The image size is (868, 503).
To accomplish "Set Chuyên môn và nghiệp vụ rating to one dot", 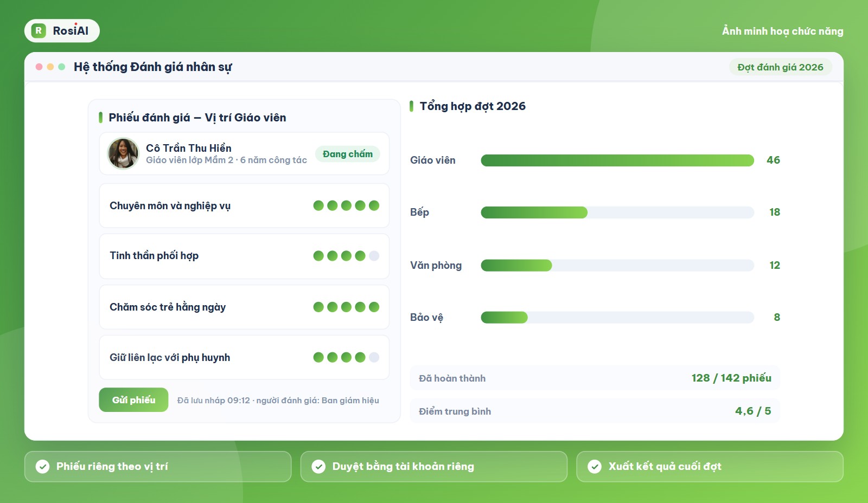I will point(318,205).
